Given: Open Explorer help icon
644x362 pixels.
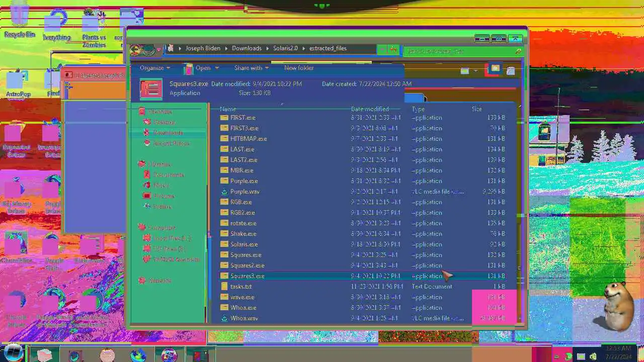Looking at the screenshot, I should [x=511, y=70].
